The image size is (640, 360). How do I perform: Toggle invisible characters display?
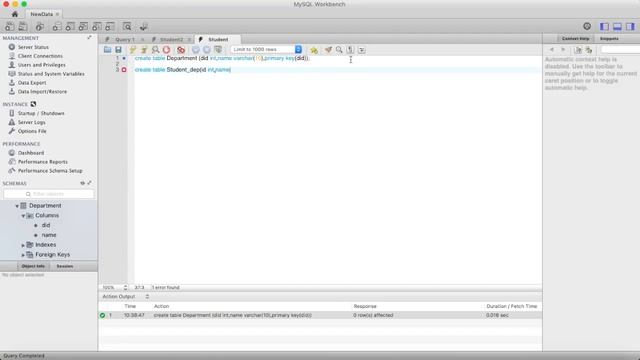(x=350, y=50)
